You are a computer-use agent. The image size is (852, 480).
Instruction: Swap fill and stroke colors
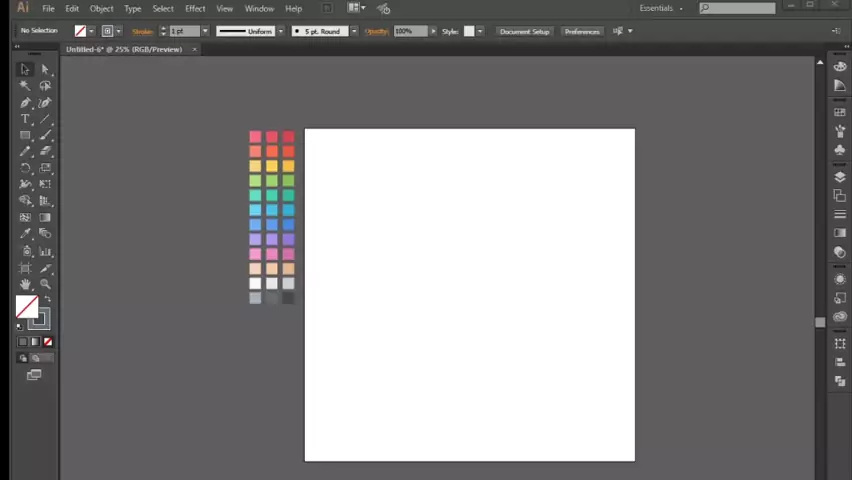[47, 299]
